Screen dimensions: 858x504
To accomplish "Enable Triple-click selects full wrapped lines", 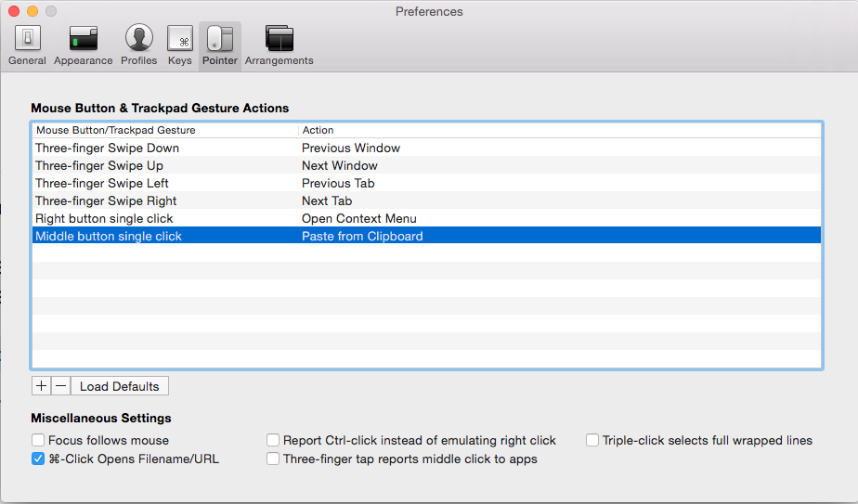I will [x=592, y=441].
